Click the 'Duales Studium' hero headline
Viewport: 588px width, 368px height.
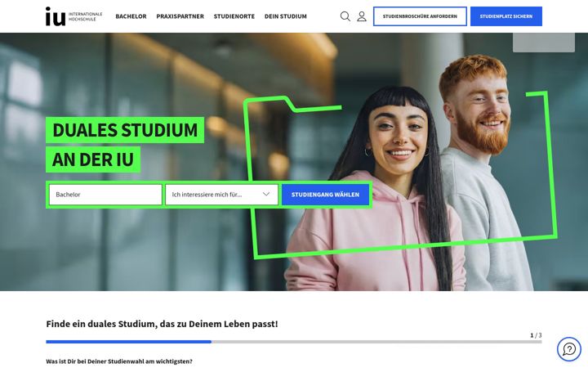[125, 130]
